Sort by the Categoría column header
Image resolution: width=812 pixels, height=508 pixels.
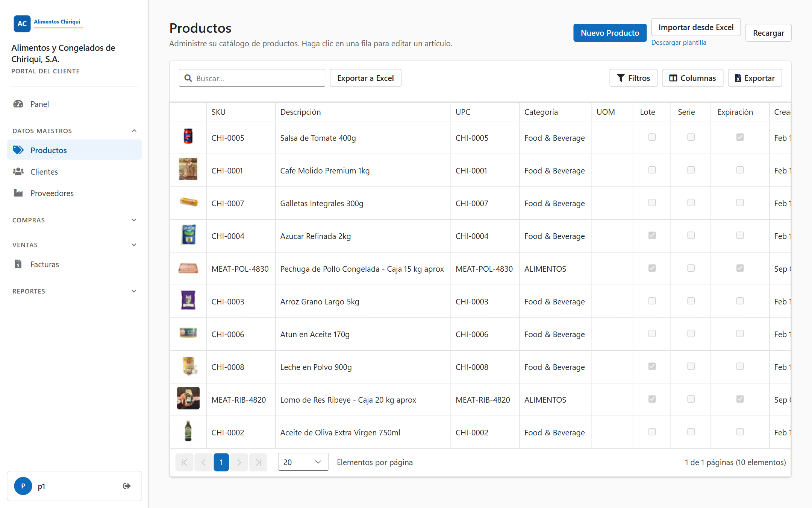pyautogui.click(x=556, y=112)
